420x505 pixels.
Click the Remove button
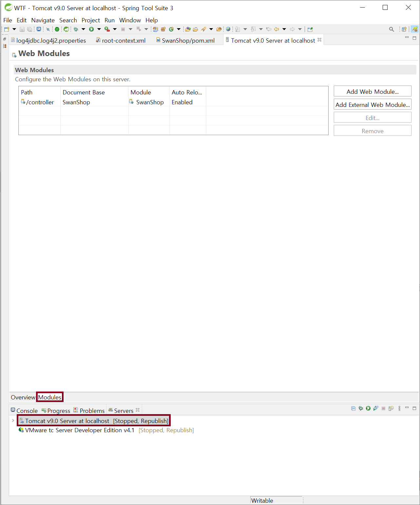(x=372, y=131)
